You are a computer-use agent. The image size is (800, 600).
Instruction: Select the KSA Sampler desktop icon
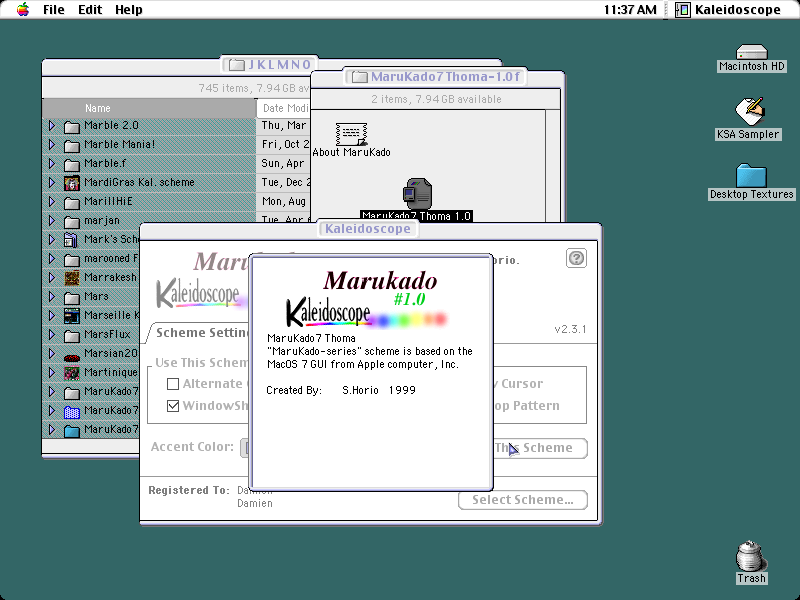click(749, 111)
